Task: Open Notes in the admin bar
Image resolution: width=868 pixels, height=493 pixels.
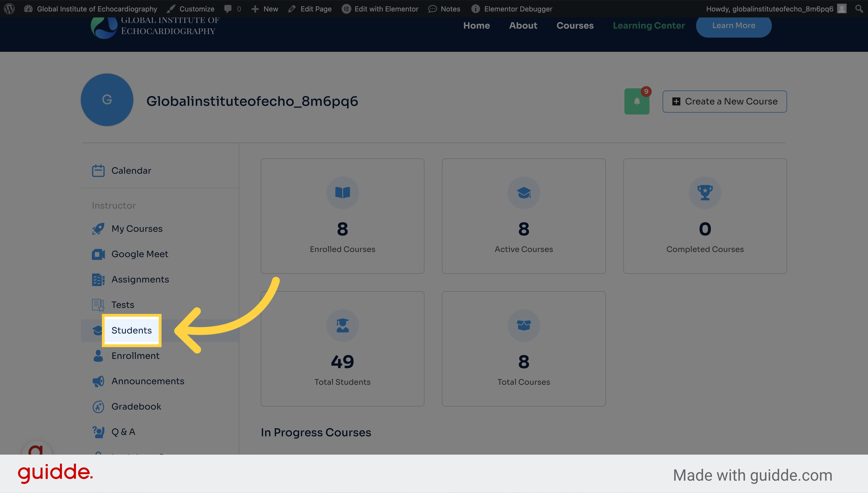Action: point(444,9)
